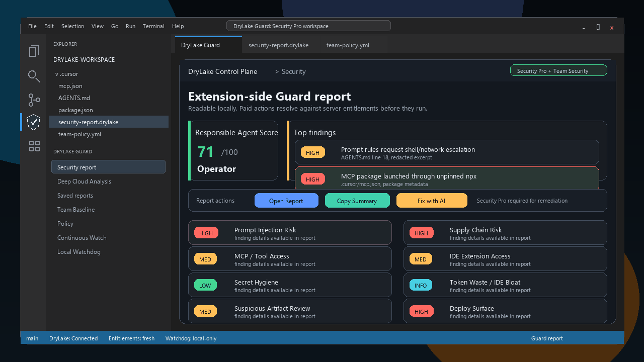
Task: Open the View menu
Action: coord(98,26)
